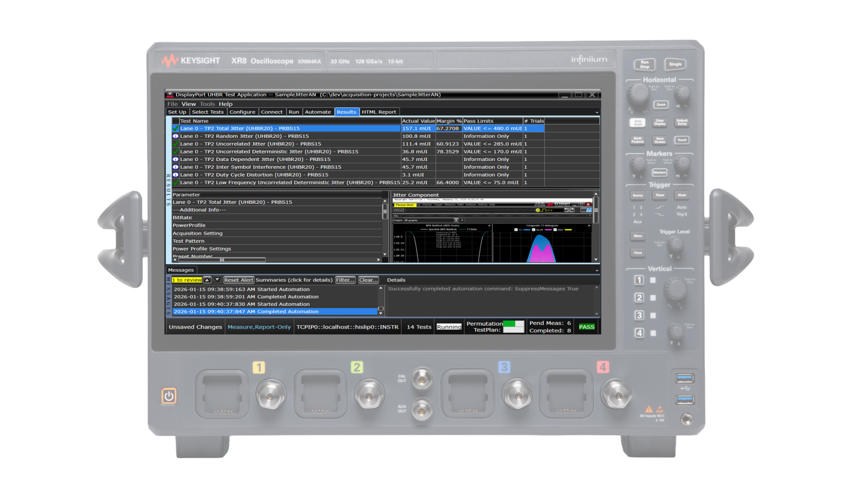The height and width of the screenshot is (488, 868).
Task: Enable vertical channel 4
Action: point(639,332)
